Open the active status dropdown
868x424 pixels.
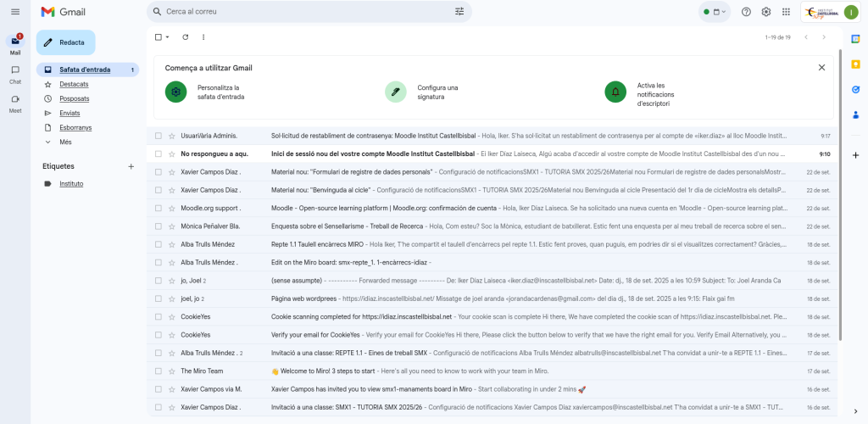(x=715, y=12)
